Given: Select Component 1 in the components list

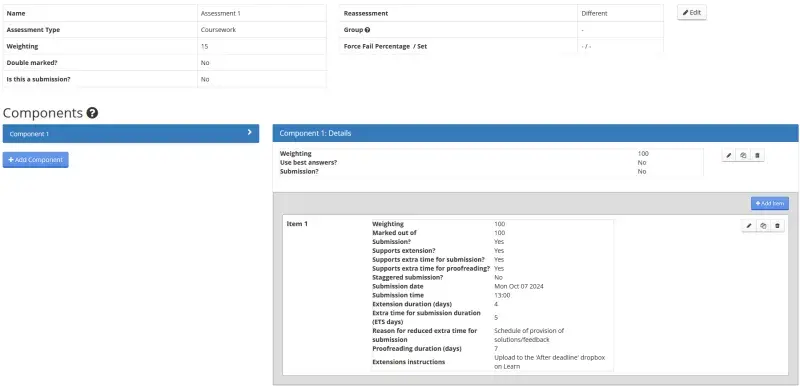Looking at the screenshot, I should tap(131, 134).
